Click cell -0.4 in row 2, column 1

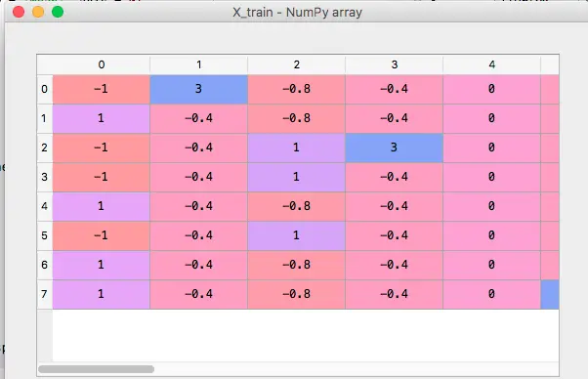(198, 147)
